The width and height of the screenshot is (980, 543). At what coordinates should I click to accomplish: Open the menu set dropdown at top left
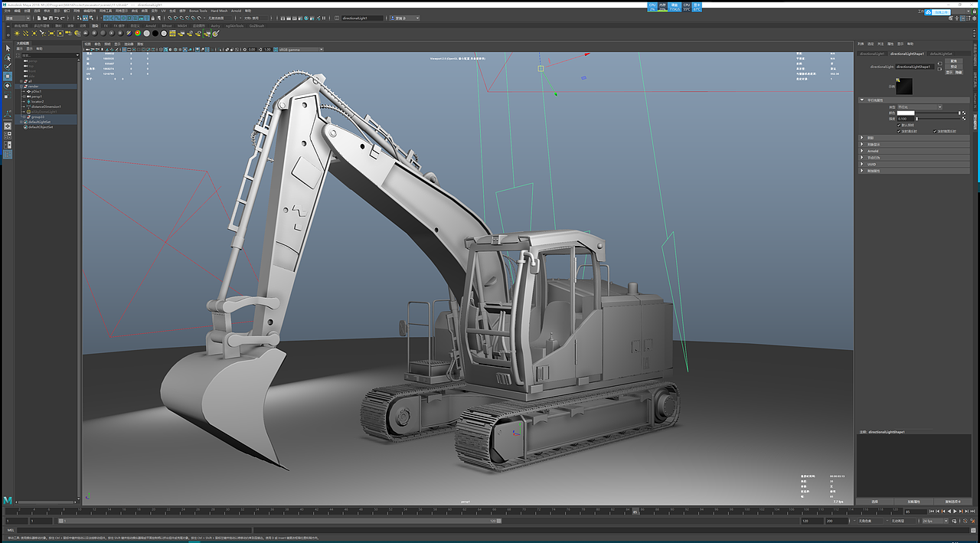coord(18,18)
